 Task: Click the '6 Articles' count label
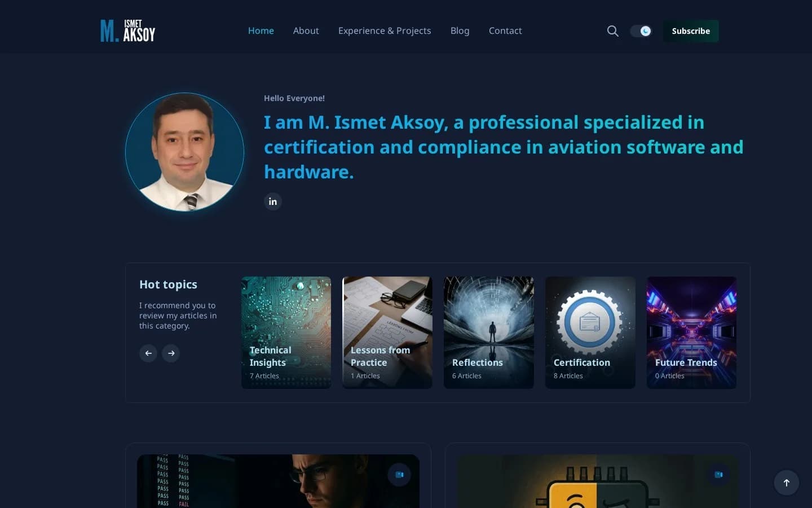click(x=467, y=376)
